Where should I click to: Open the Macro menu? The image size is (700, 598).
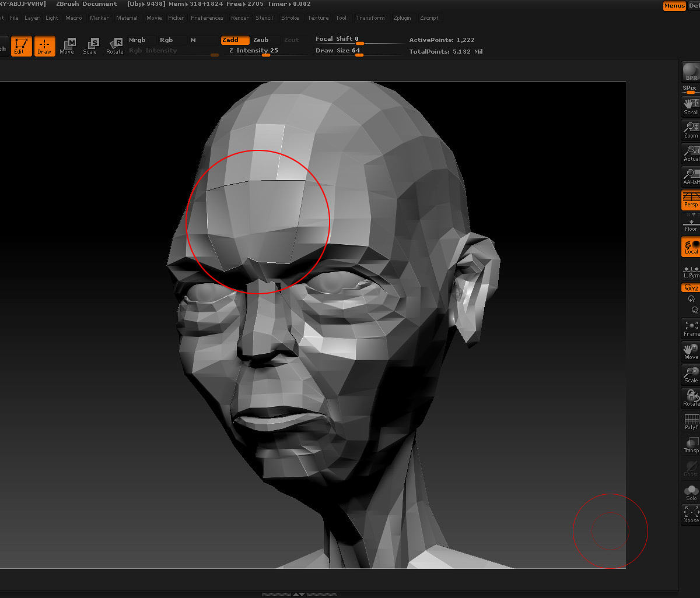point(73,18)
